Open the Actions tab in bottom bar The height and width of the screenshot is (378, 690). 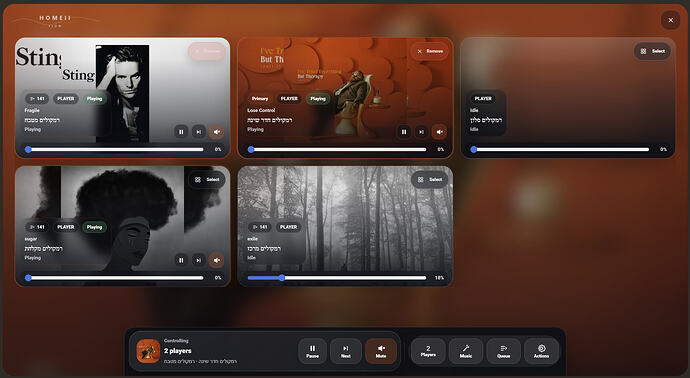(x=542, y=351)
